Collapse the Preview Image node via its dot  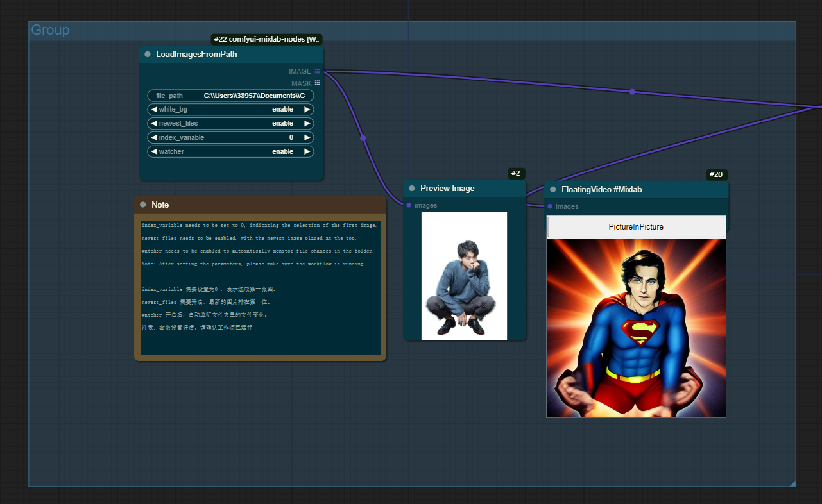(x=412, y=189)
